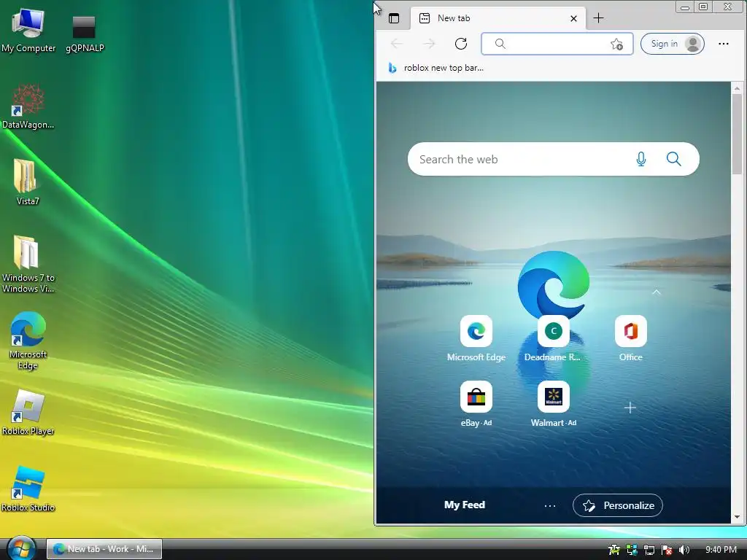Open My Computer desktop icon

pyautogui.click(x=28, y=31)
